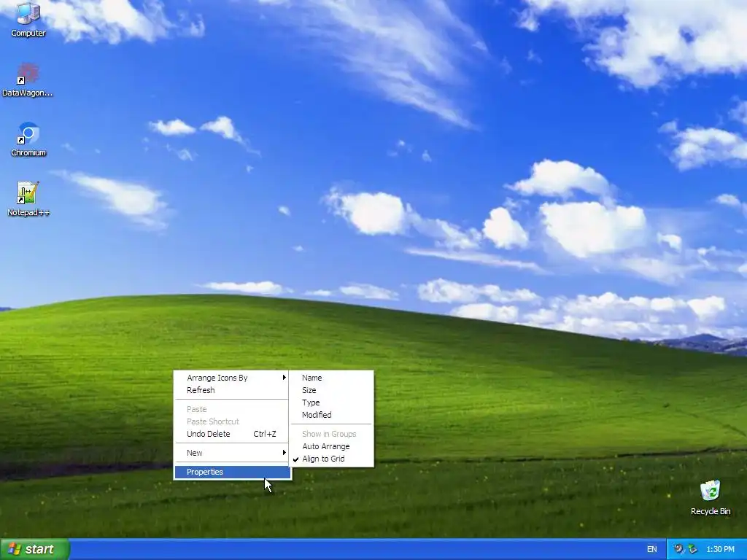Arrange icons by Type

[x=332, y=402]
